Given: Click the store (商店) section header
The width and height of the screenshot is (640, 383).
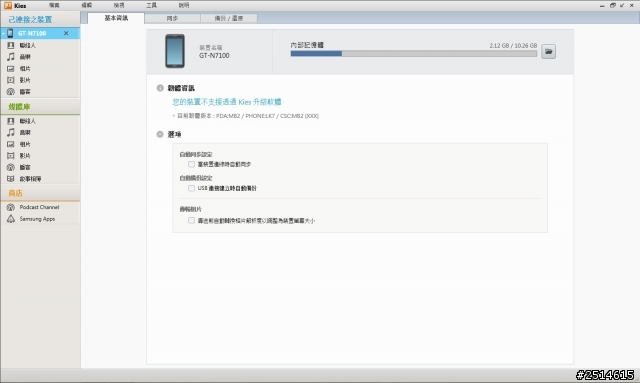Looking at the screenshot, I should 40,193.
